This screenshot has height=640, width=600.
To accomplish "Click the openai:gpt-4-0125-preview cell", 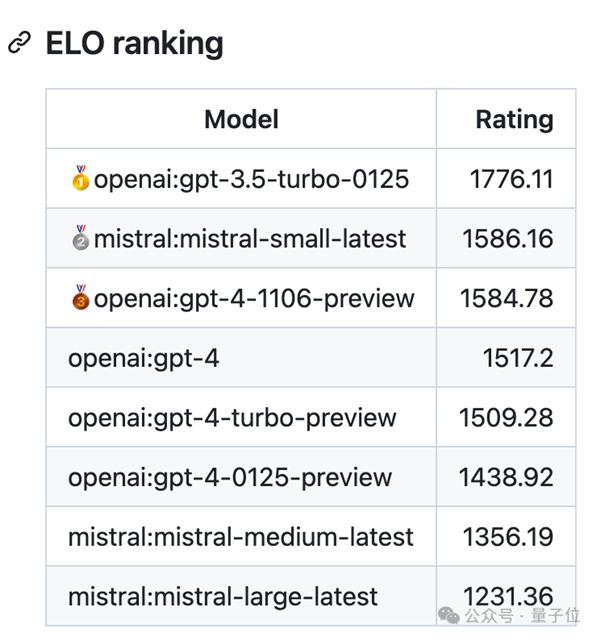I will pos(230,477).
